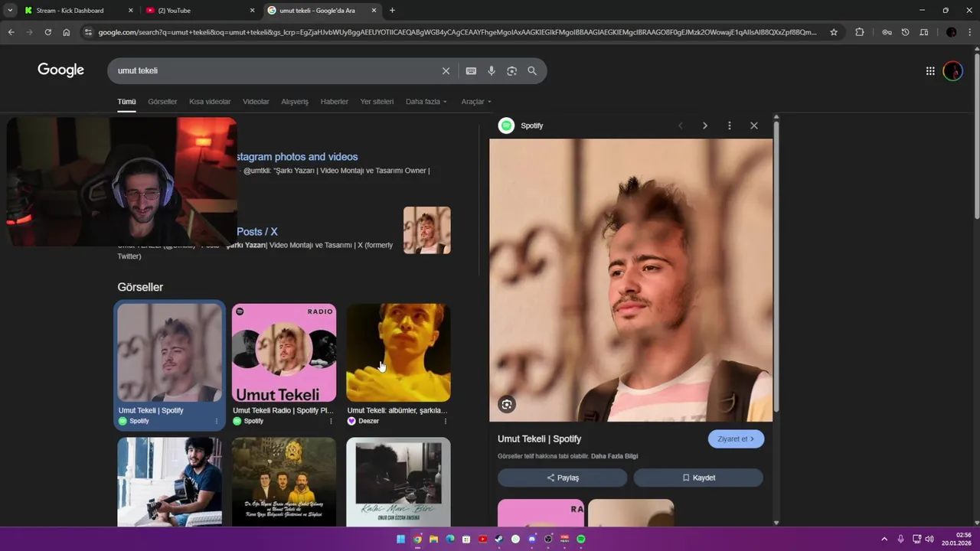Open the X result side thumbnail
The image size is (980, 551).
(x=427, y=230)
